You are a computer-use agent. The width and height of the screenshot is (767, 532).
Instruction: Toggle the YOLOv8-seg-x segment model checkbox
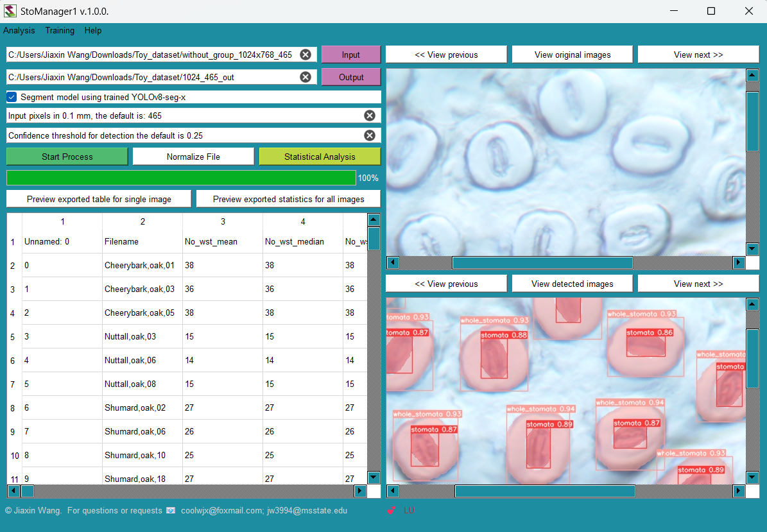[x=11, y=96]
